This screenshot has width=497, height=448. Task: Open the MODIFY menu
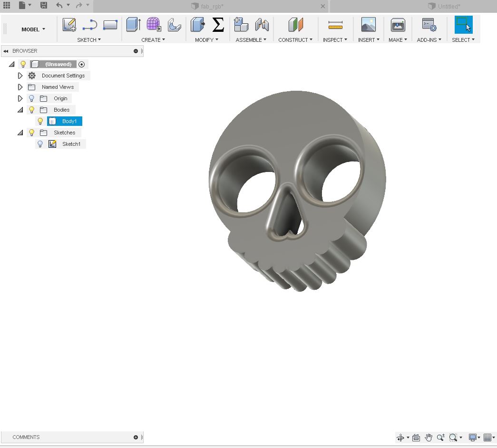pyautogui.click(x=207, y=40)
